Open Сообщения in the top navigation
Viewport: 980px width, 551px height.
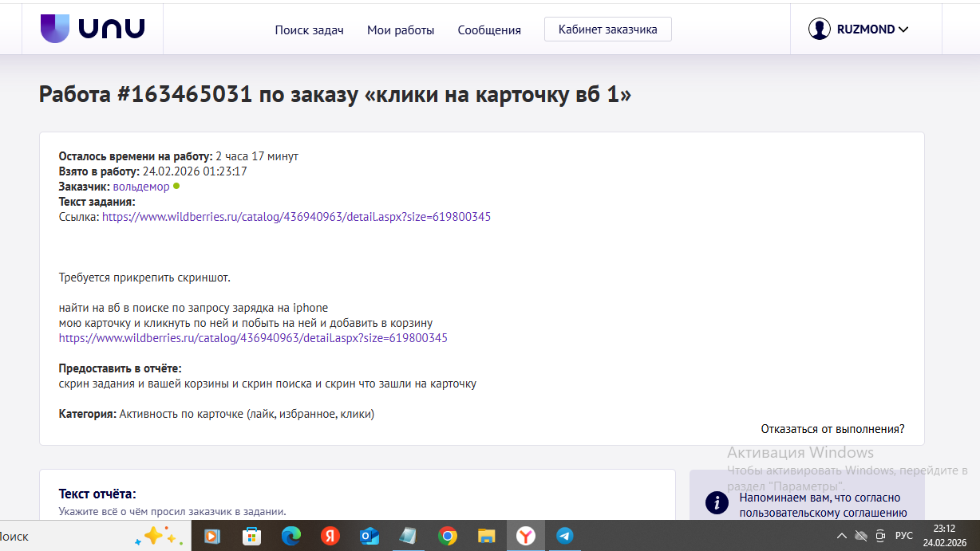pos(489,30)
